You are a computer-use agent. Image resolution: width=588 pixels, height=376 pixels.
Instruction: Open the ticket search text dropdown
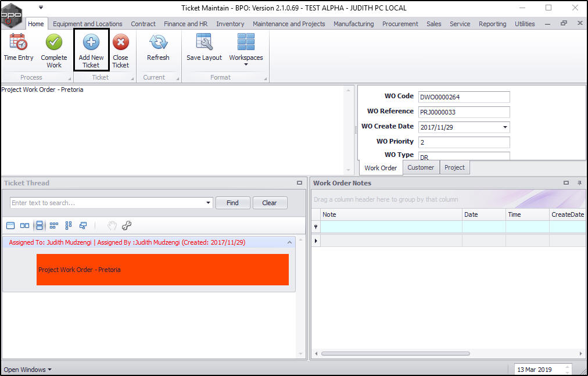[x=208, y=203]
